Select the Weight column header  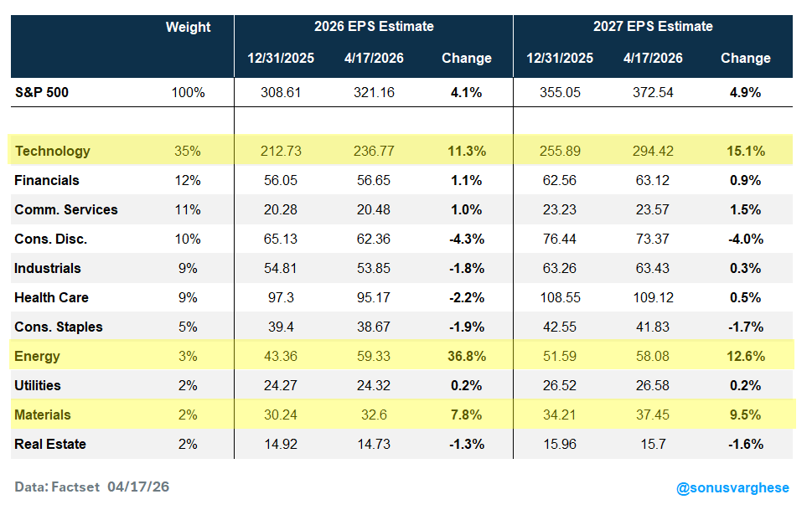188,27
